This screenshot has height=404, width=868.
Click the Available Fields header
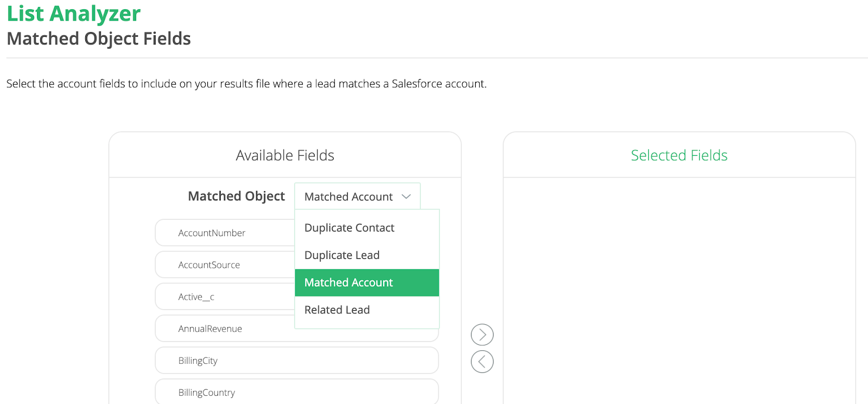285,155
